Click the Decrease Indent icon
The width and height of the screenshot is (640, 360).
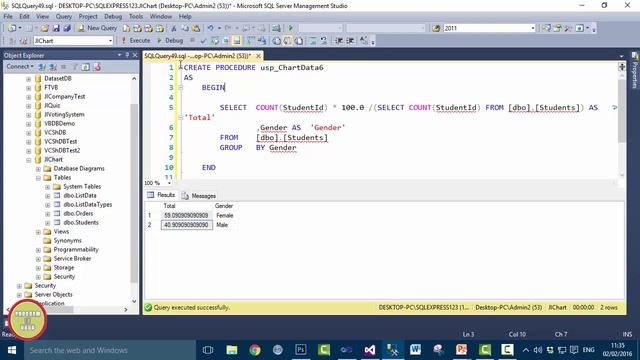point(339,40)
